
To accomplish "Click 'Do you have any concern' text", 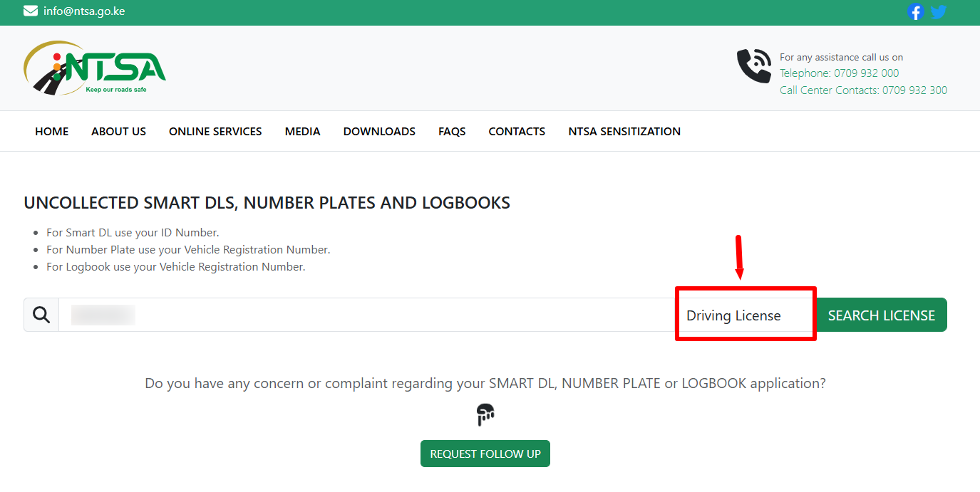I will pyautogui.click(x=485, y=383).
